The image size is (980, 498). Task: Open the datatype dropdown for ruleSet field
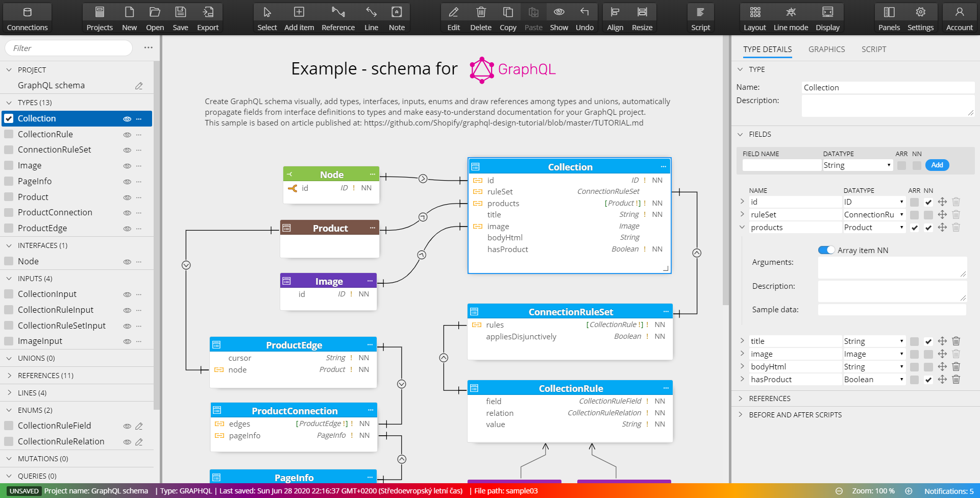click(901, 214)
